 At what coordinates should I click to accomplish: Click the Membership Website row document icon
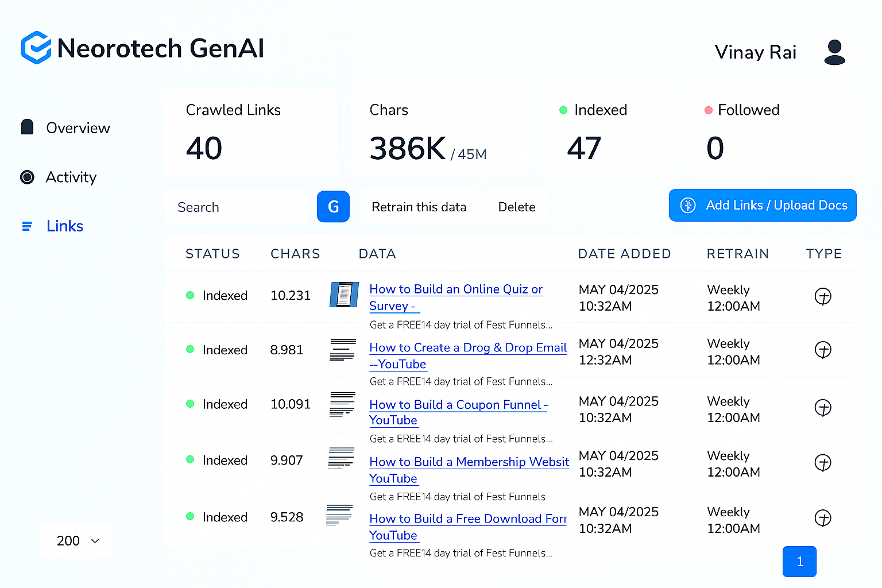341,458
